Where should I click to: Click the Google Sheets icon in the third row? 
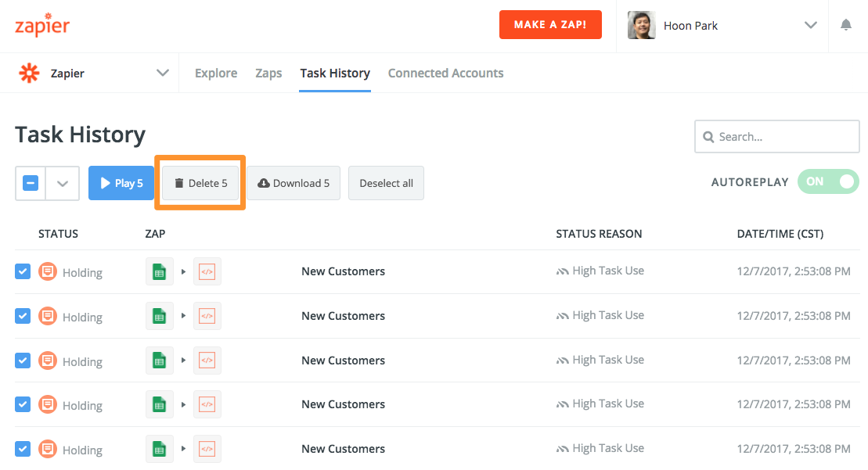tap(160, 361)
